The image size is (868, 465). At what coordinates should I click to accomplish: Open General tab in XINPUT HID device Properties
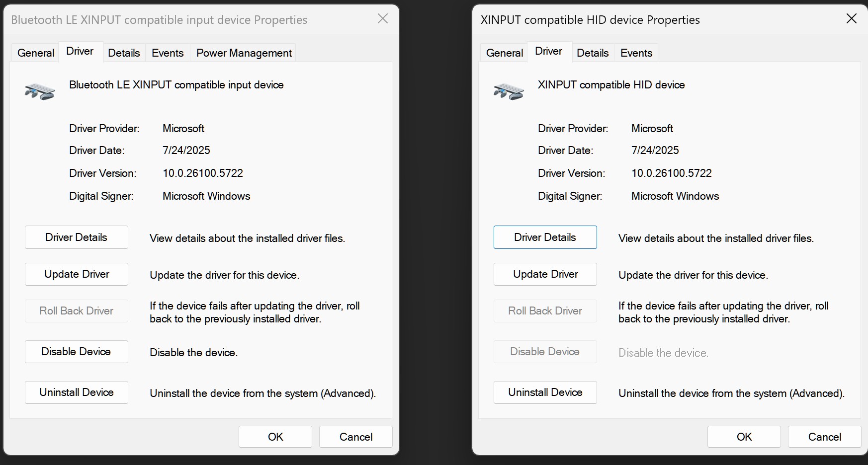(x=505, y=53)
